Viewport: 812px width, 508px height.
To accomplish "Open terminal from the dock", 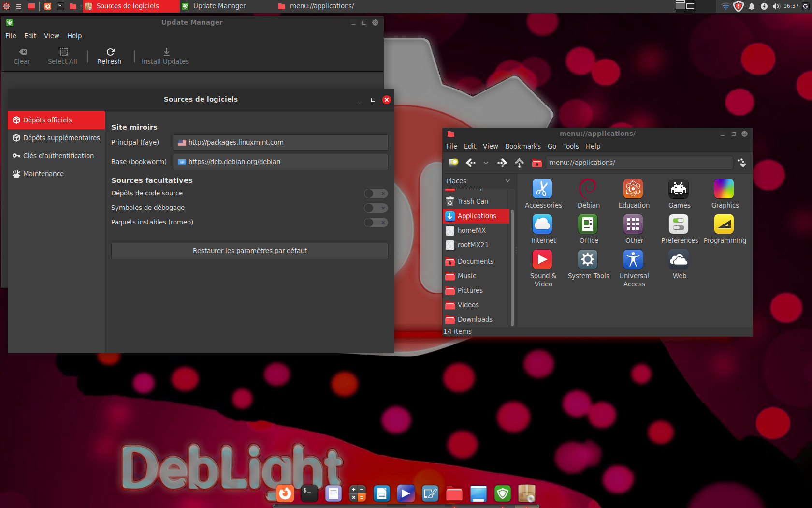I will coord(309,493).
